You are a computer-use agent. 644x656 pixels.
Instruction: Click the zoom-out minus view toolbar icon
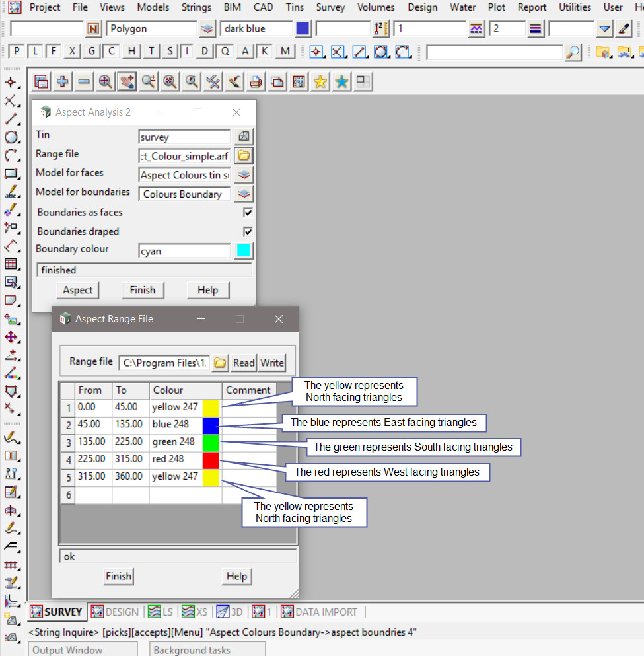(84, 81)
